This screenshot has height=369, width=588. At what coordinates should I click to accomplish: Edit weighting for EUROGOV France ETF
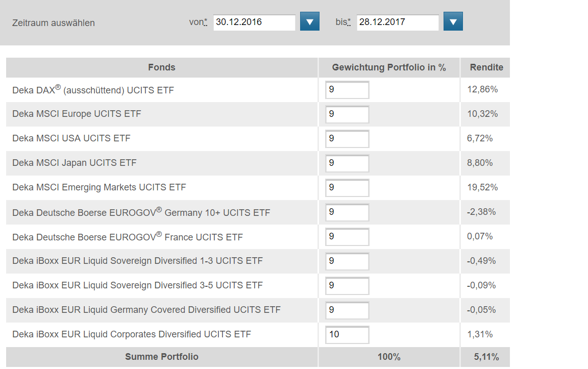pyautogui.click(x=347, y=237)
